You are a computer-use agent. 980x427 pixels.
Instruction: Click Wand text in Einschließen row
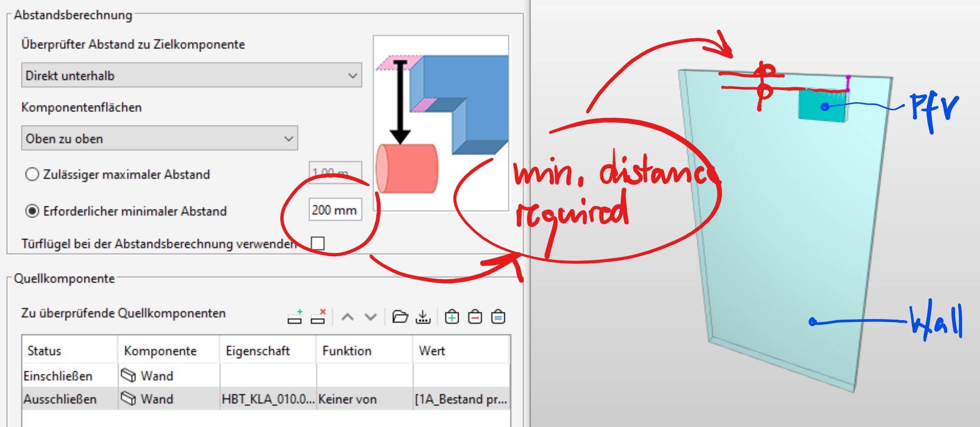point(157,376)
